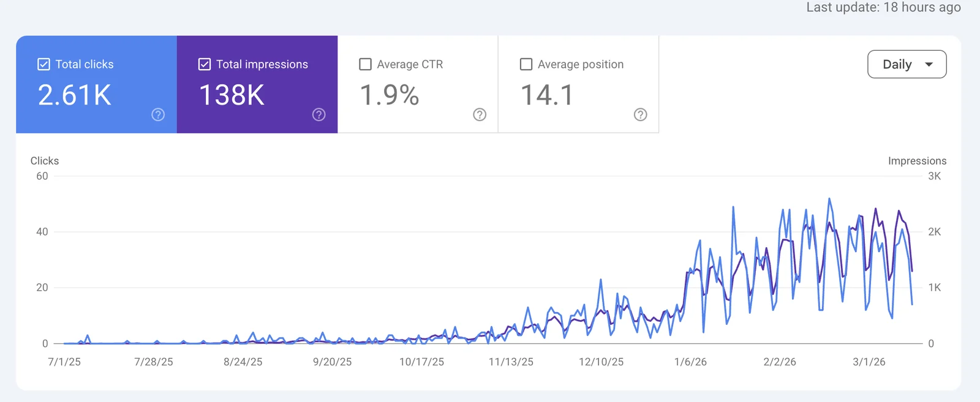Open help icon on Average position card

pos(641,114)
